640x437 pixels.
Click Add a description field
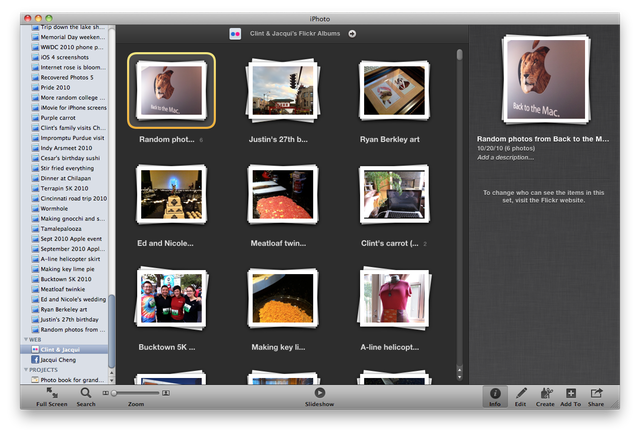pyautogui.click(x=505, y=157)
